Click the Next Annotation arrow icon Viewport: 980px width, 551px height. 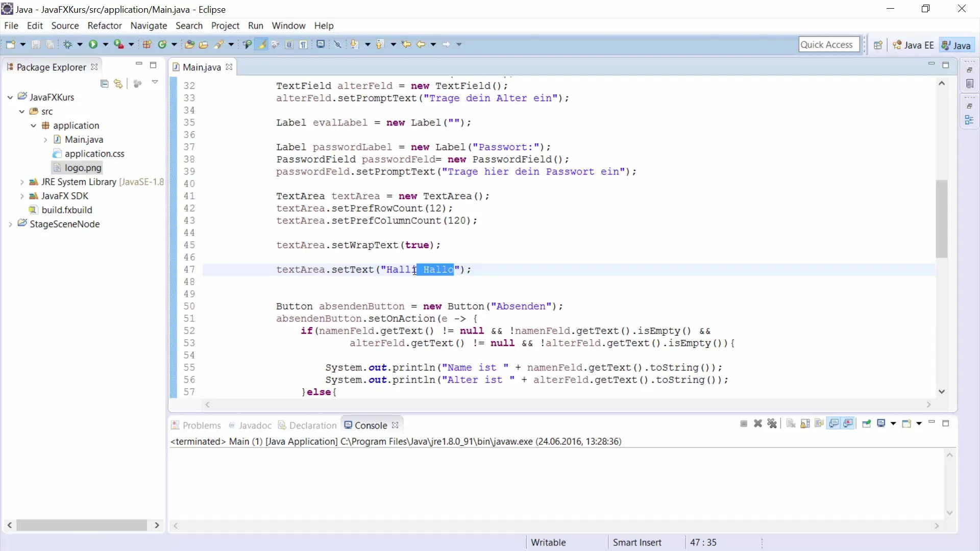(x=354, y=44)
